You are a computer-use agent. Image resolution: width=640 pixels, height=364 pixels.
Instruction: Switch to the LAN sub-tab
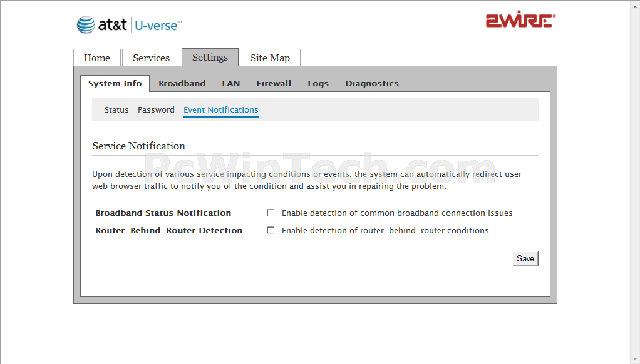coord(231,84)
